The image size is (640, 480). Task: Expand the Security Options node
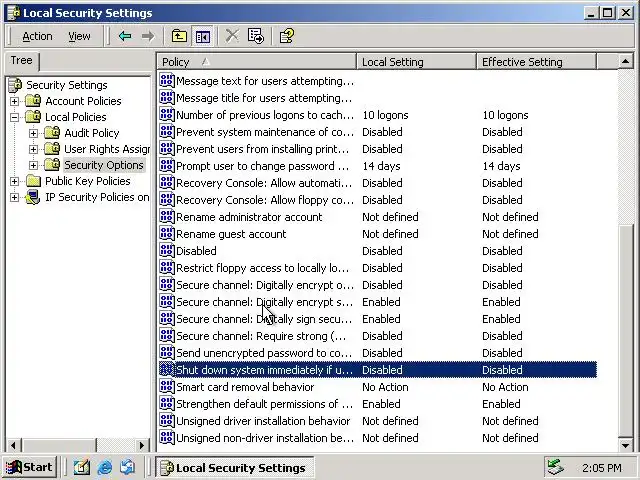[x=33, y=165]
